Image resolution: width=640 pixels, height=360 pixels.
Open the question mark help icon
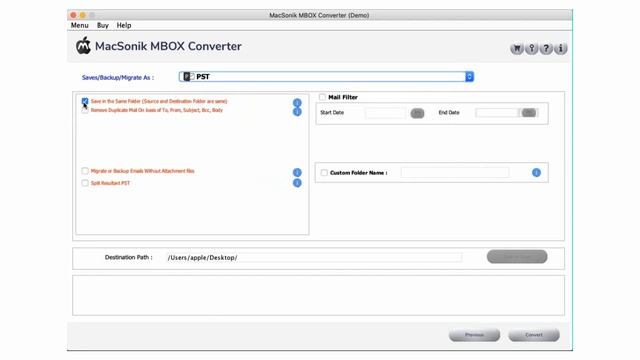click(x=546, y=49)
